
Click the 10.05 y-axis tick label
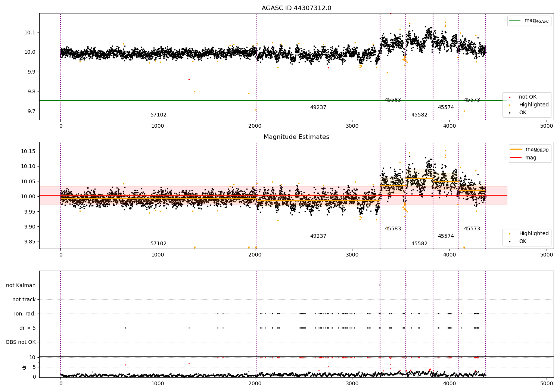tap(28, 182)
